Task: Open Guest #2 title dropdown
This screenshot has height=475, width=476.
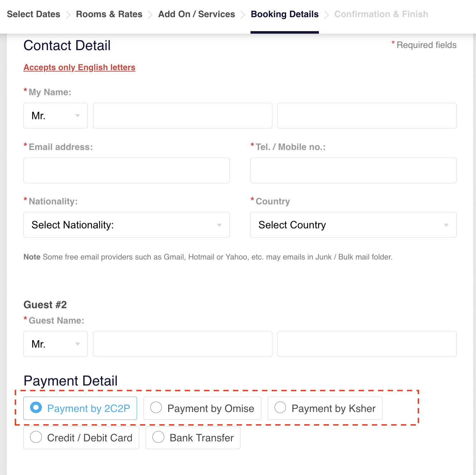Action: 55,344
